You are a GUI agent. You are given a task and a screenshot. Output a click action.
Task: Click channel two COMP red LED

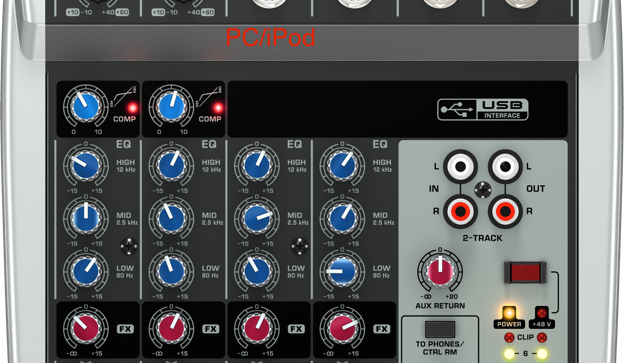(x=217, y=108)
